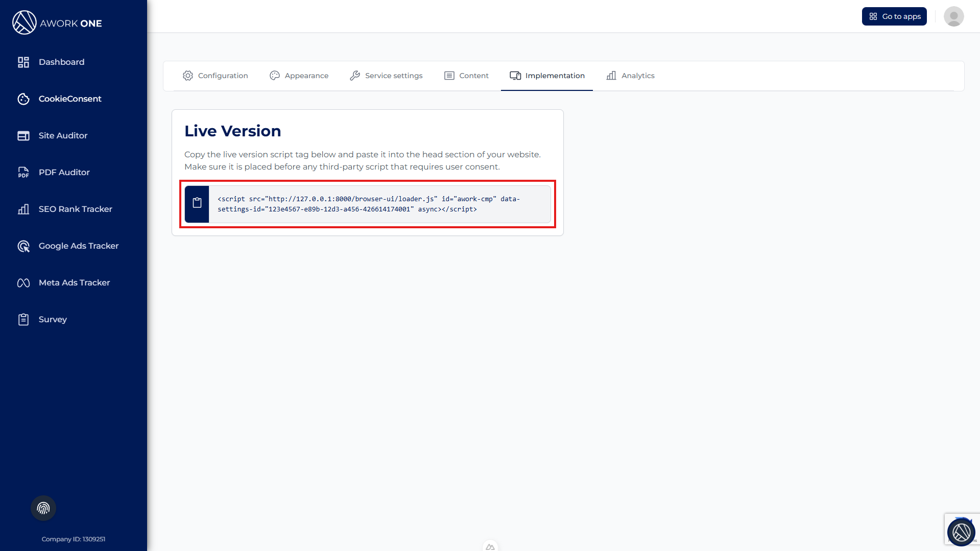Image resolution: width=980 pixels, height=551 pixels.
Task: Switch to the Configuration tab
Action: [x=215, y=76]
